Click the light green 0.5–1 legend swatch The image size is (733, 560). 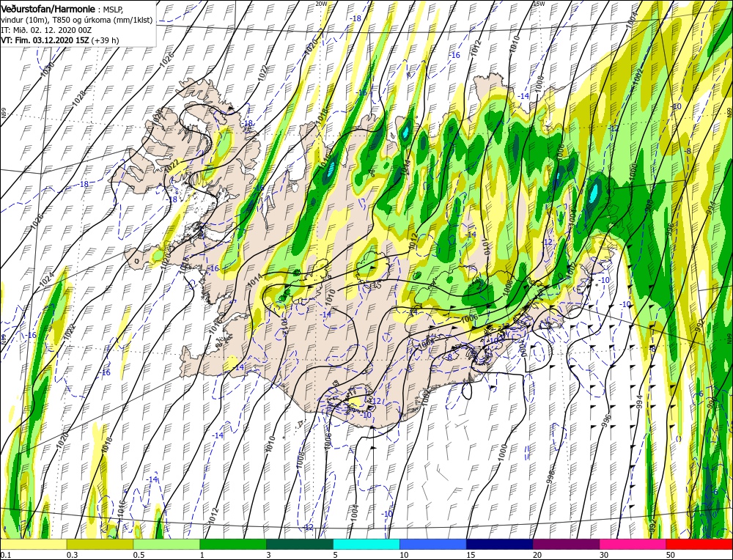(166, 545)
